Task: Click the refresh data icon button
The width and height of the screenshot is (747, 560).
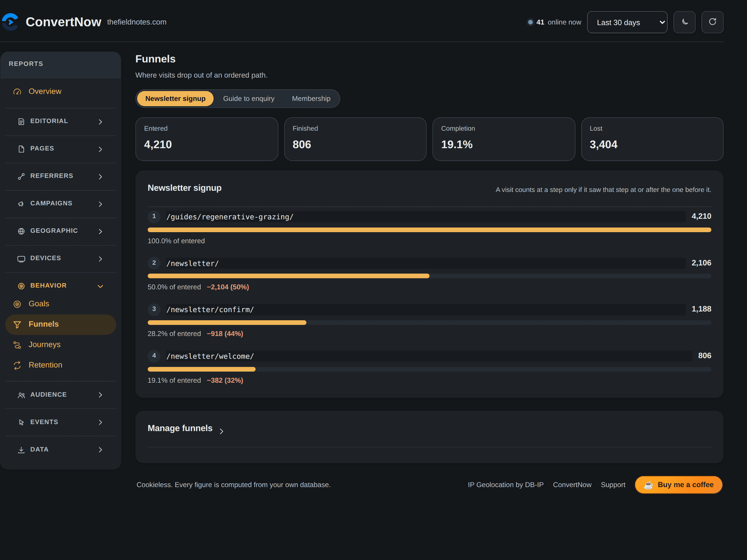Action: pyautogui.click(x=713, y=22)
